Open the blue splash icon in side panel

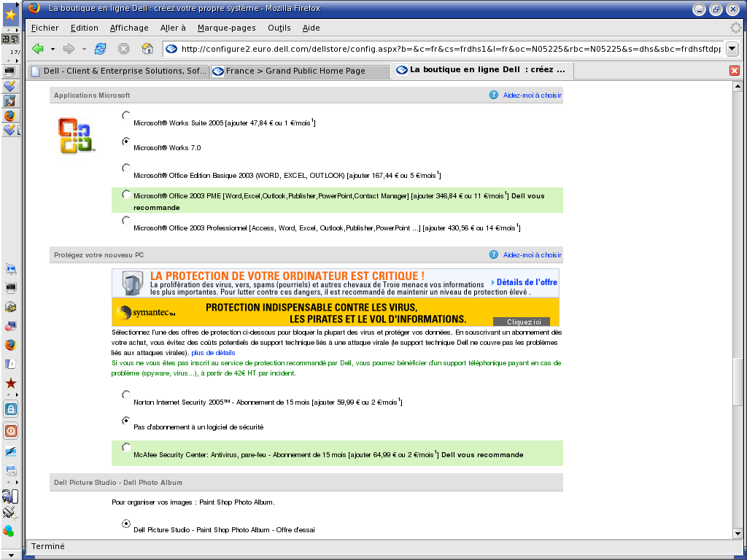click(10, 270)
